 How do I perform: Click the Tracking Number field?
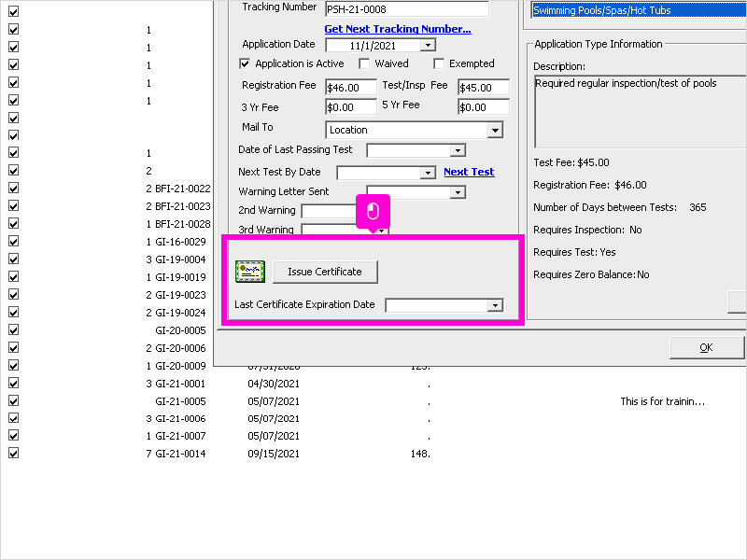tap(407, 9)
